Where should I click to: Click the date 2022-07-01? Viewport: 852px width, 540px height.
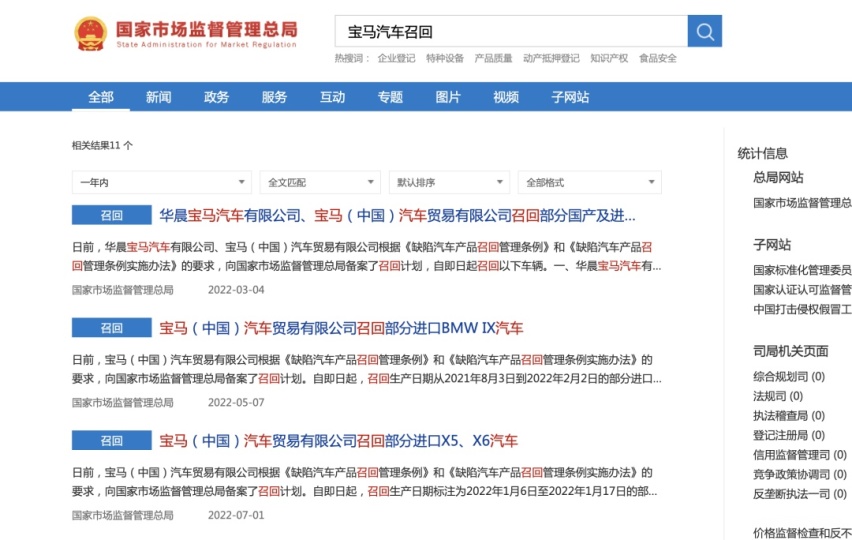(x=236, y=515)
